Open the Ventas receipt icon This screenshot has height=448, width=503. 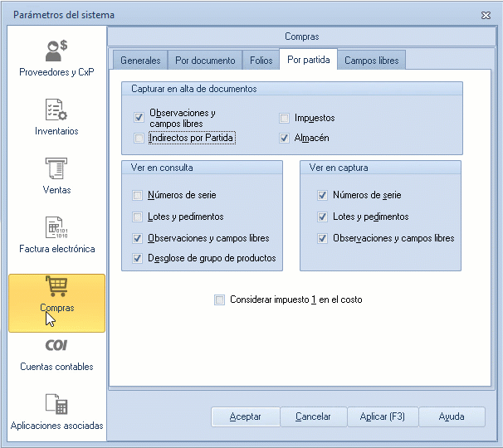[x=56, y=169]
